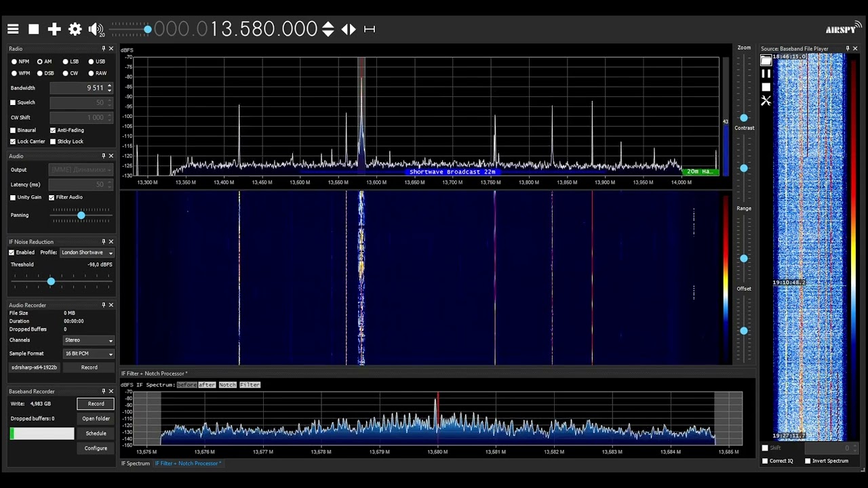Check the Invert Spectrum option
This screenshot has height=488, width=868.
pos(808,461)
